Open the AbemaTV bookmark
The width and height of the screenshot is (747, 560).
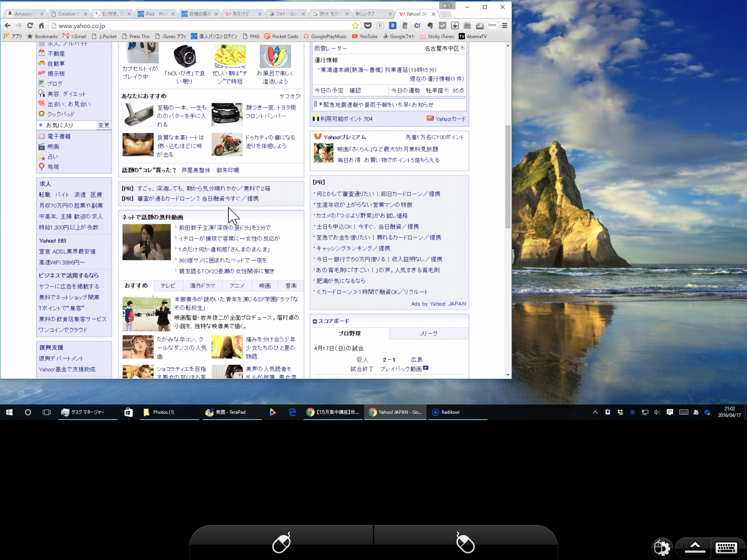click(473, 36)
